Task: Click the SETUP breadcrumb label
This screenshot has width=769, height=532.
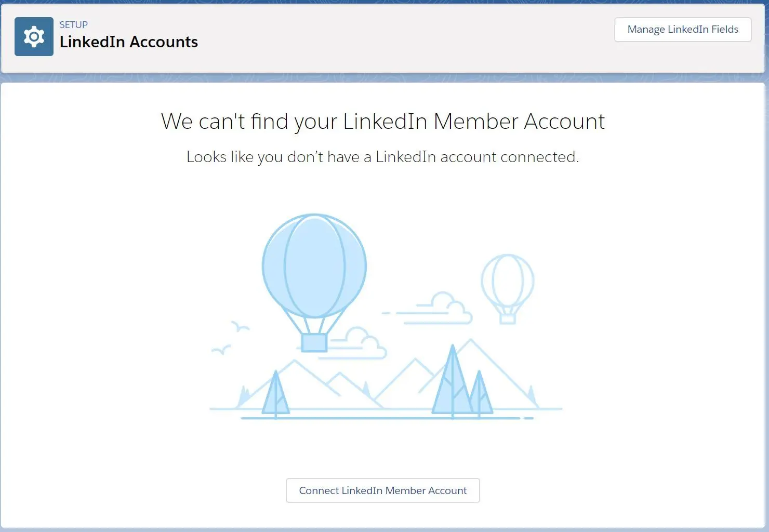Action: point(74,25)
